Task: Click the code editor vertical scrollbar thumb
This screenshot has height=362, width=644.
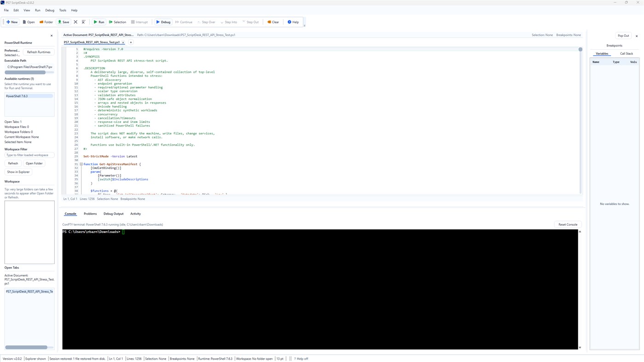Action: pos(580,49)
